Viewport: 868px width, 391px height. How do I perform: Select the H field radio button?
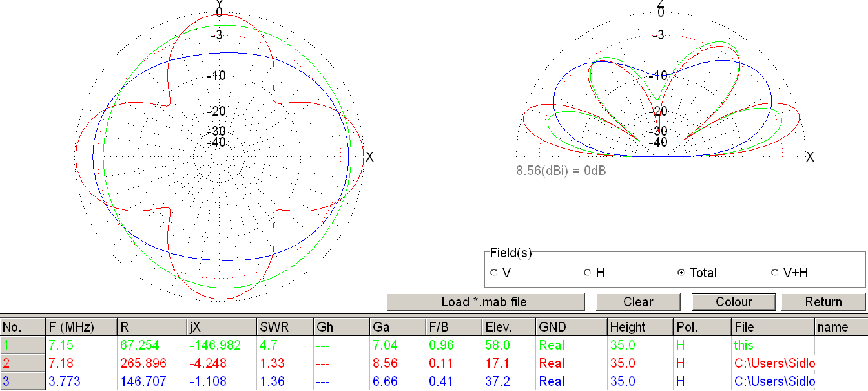pyautogui.click(x=588, y=273)
